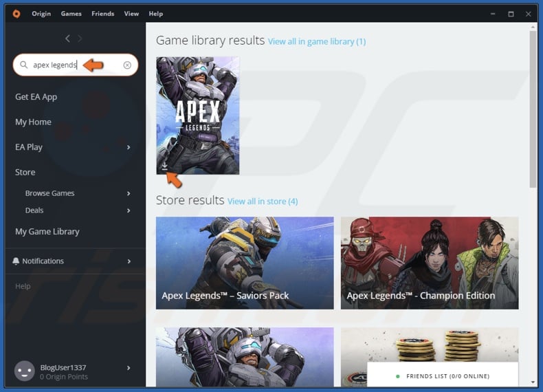
Task: Open the Friends menu
Action: [x=103, y=14]
